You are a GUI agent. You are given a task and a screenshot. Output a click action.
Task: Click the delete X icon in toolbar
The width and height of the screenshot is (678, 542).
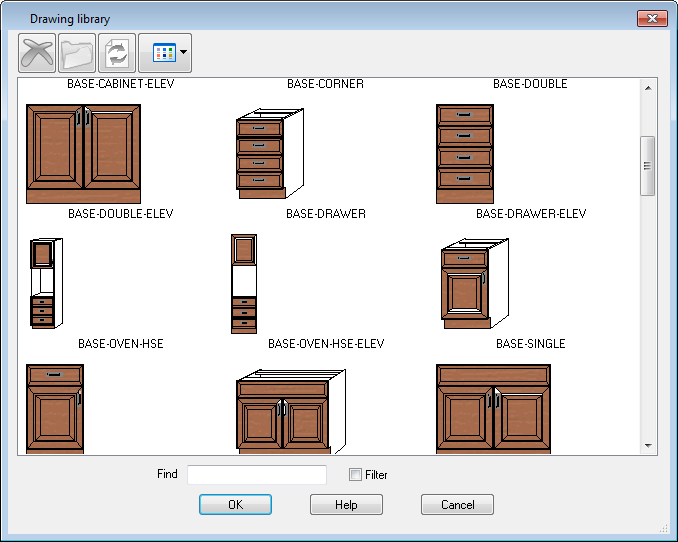pos(36,52)
